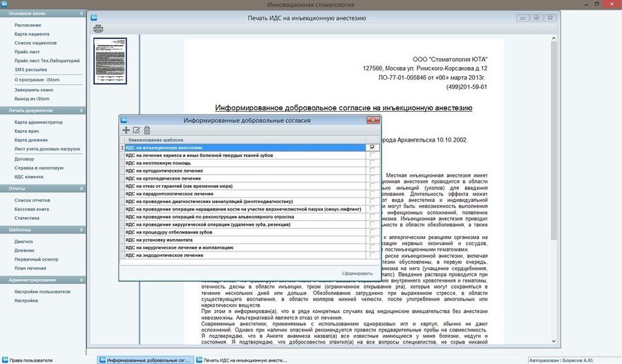622x364 pixels.
Task: Collapse the Шаблоны section
Action: tap(82, 230)
